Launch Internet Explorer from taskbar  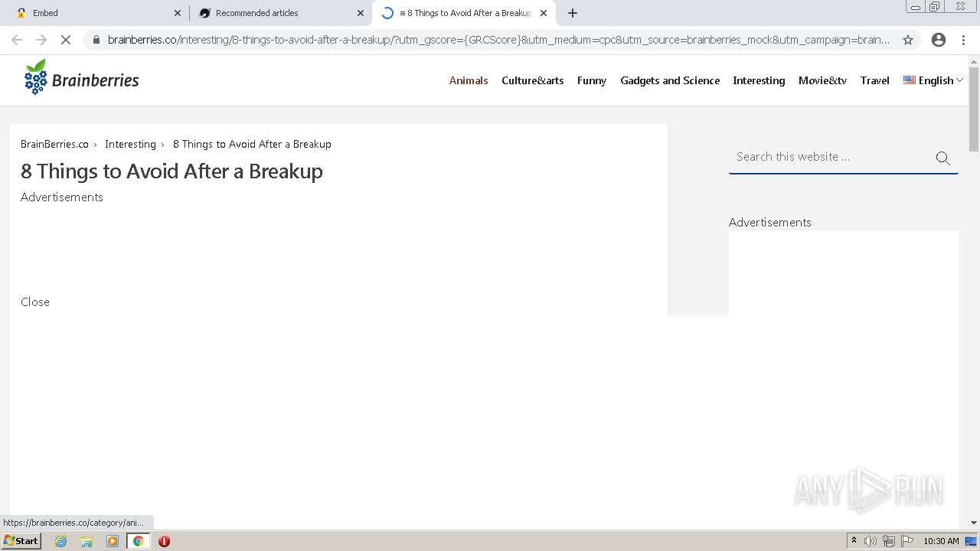pos(61,541)
